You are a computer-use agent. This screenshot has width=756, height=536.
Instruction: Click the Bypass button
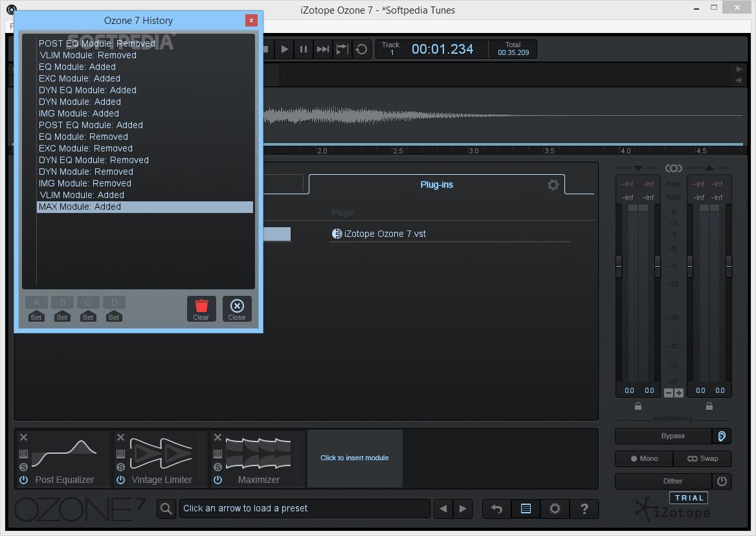663,436
